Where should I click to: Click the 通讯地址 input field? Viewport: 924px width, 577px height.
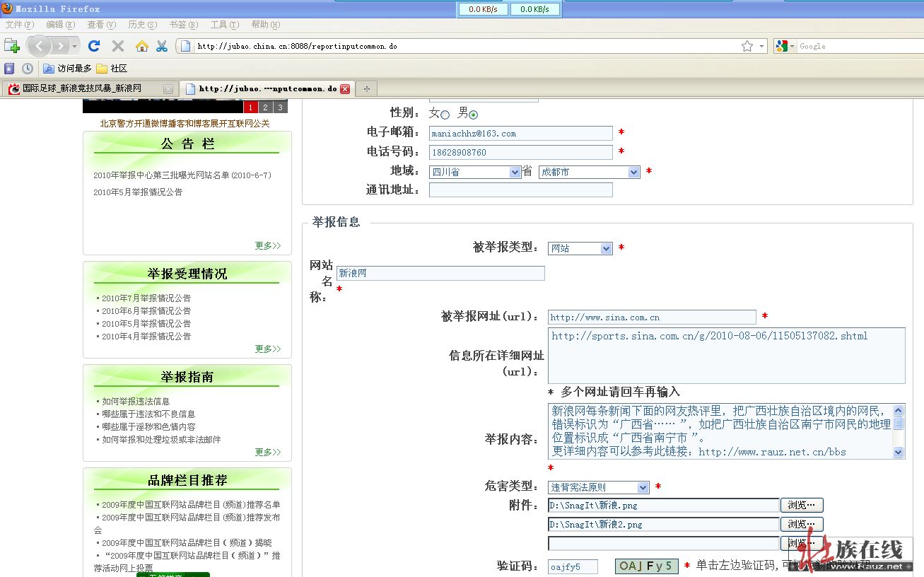520,190
